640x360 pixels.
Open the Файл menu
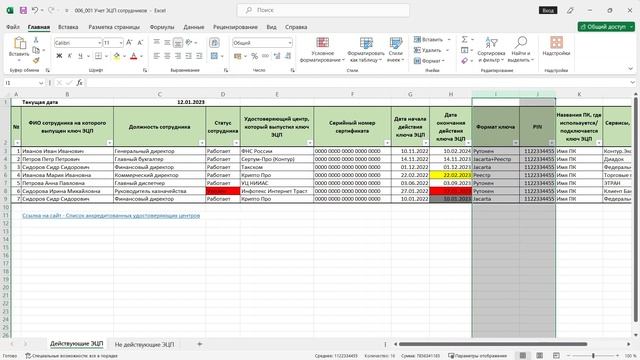13,27
